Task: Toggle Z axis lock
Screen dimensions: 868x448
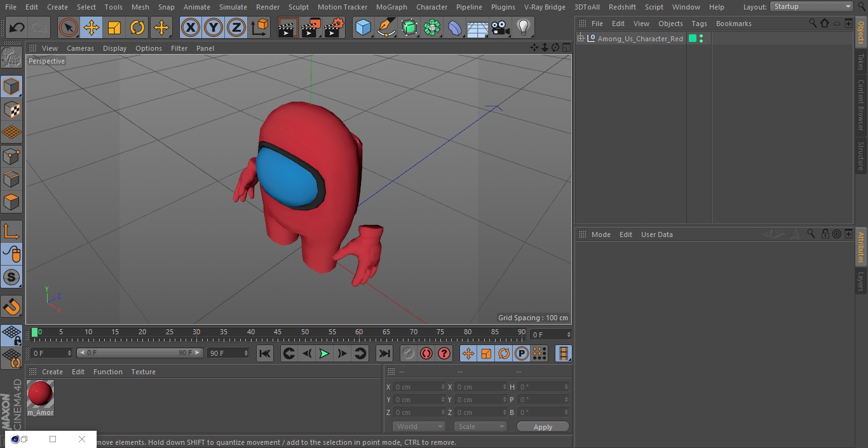Action: click(x=236, y=27)
